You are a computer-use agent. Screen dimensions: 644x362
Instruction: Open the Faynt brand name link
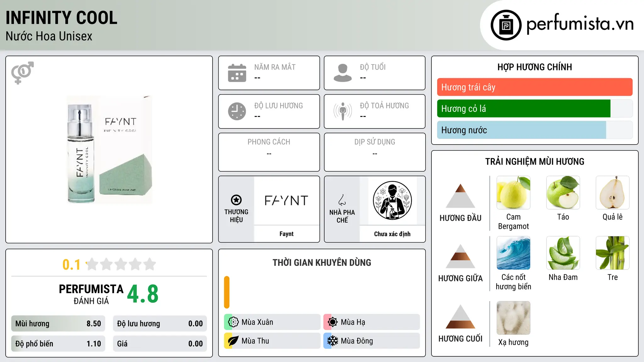(286, 234)
